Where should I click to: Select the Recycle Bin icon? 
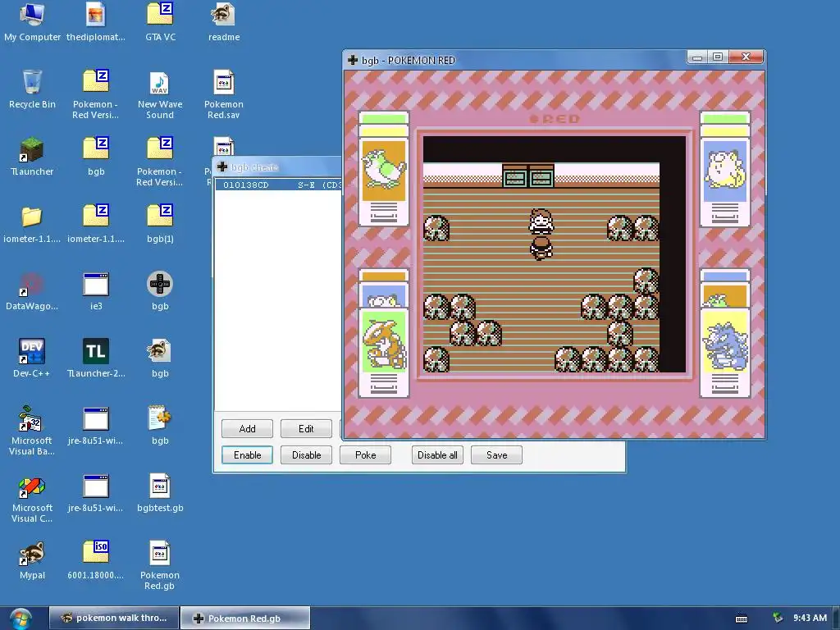tap(32, 89)
